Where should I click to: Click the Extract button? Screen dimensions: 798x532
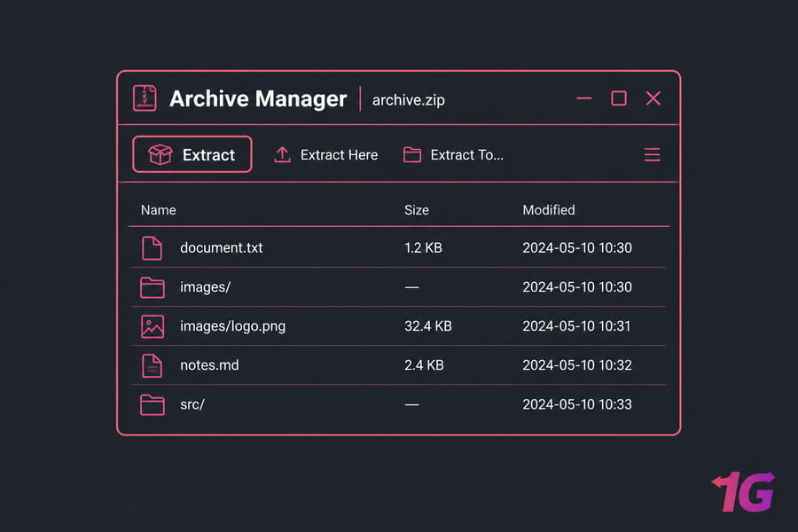(x=192, y=154)
